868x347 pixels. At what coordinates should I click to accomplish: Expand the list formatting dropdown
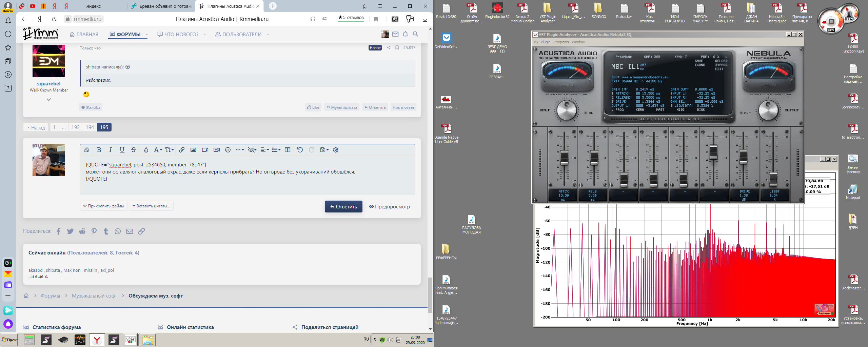[x=276, y=150]
